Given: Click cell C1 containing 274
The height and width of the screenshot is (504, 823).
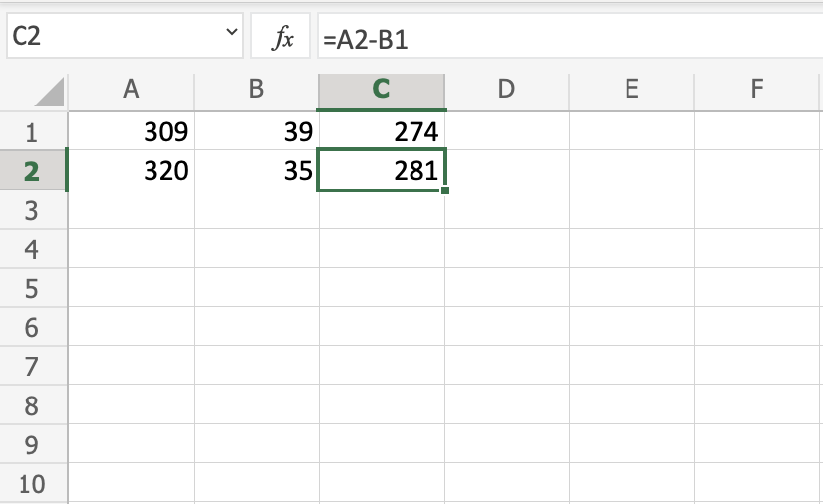Looking at the screenshot, I should pos(381,131).
